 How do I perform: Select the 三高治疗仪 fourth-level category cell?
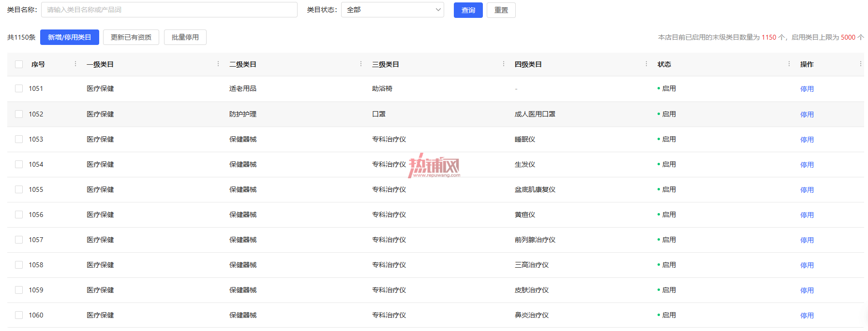pos(532,265)
